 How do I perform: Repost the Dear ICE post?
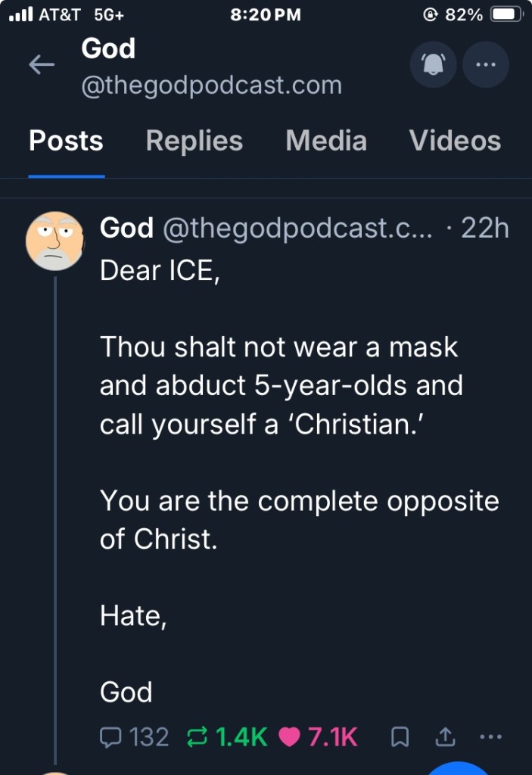[198, 736]
